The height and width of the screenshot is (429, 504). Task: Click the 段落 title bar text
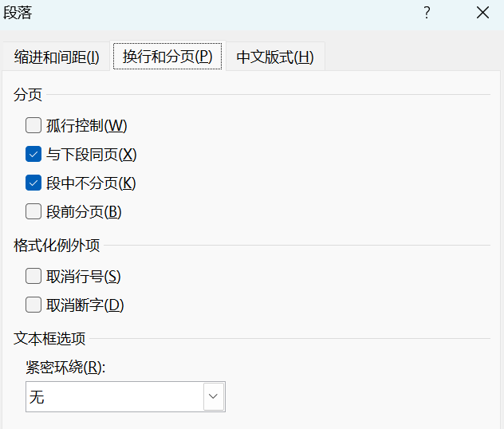pos(18,12)
